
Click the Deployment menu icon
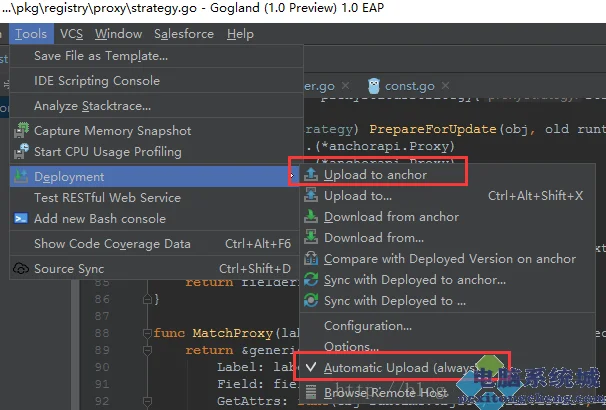21,176
